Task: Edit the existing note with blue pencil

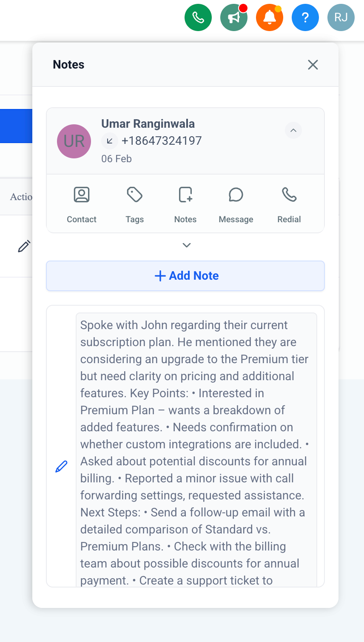Action: click(61, 467)
